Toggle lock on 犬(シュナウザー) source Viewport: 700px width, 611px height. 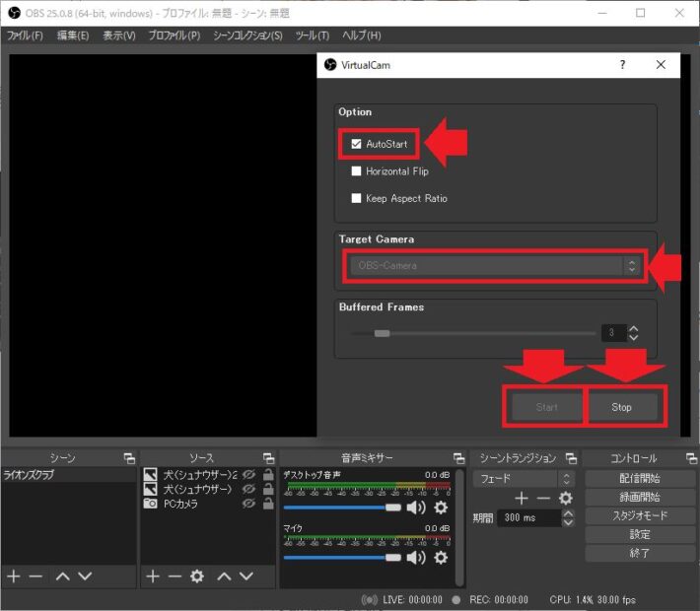point(268,489)
